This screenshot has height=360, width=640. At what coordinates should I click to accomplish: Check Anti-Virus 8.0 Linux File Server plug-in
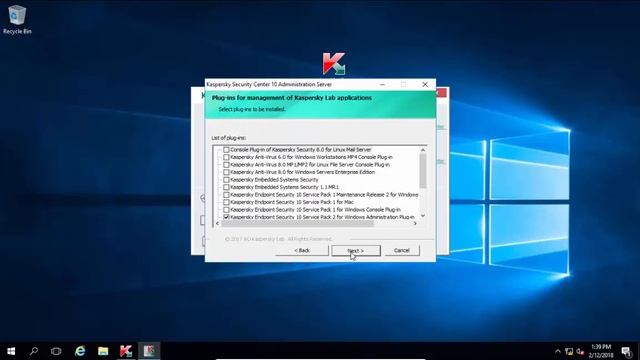(226, 164)
